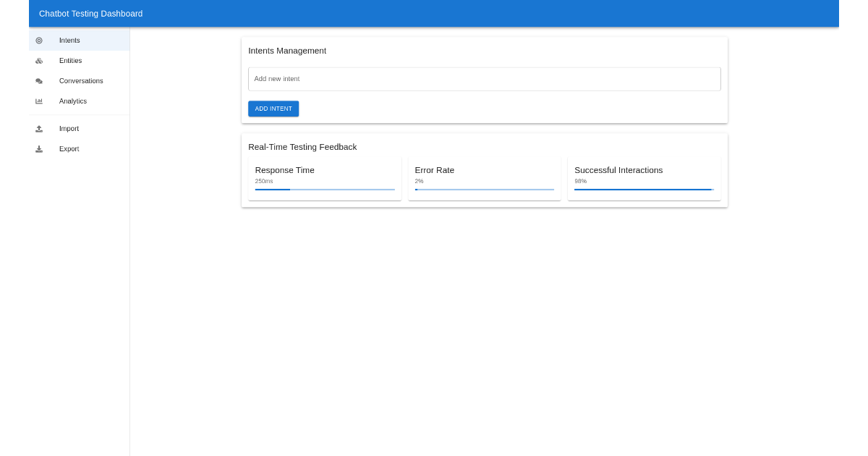Click the Error Rate progress bar
Viewport: 868px width, 456px height.
485,190
